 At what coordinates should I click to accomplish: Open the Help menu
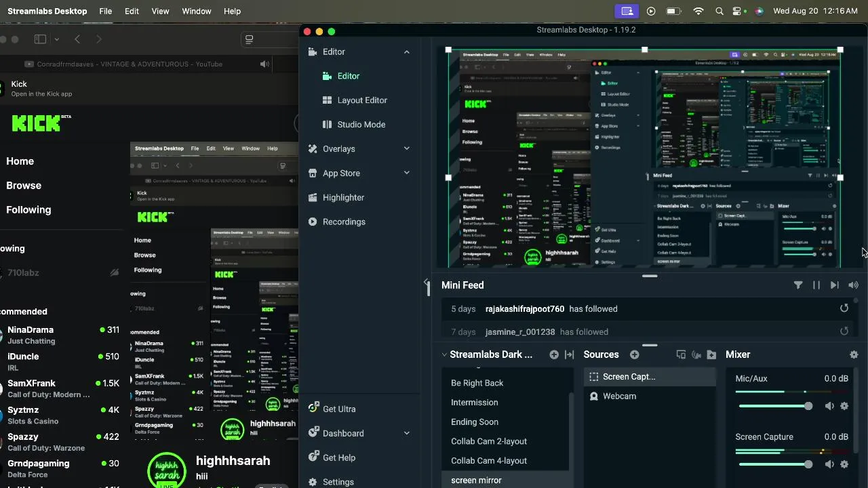click(x=233, y=11)
